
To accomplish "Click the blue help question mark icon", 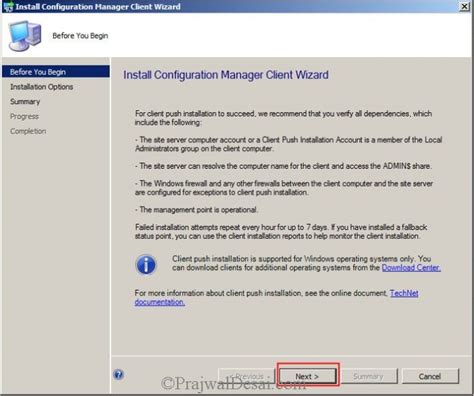I will pos(118,374).
